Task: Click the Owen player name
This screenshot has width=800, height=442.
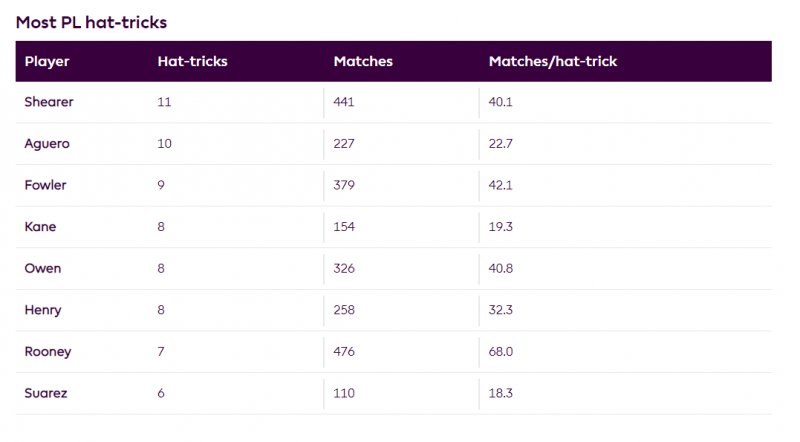Action: pos(43,268)
